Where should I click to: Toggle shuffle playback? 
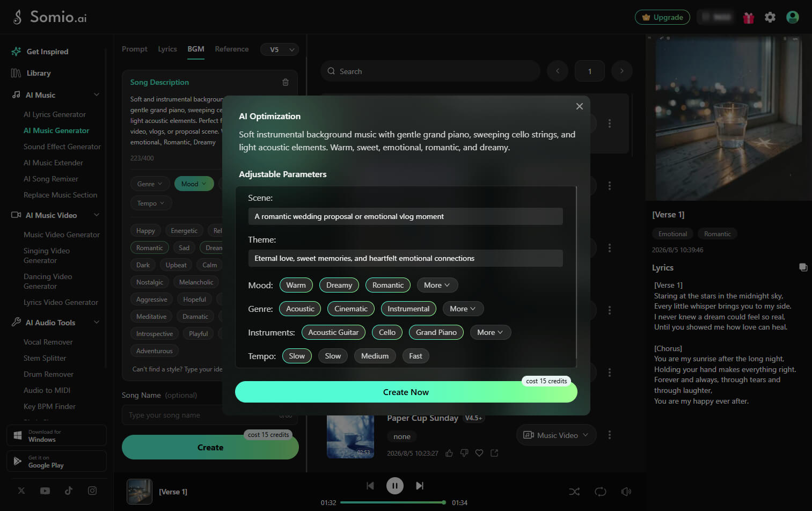(574, 492)
